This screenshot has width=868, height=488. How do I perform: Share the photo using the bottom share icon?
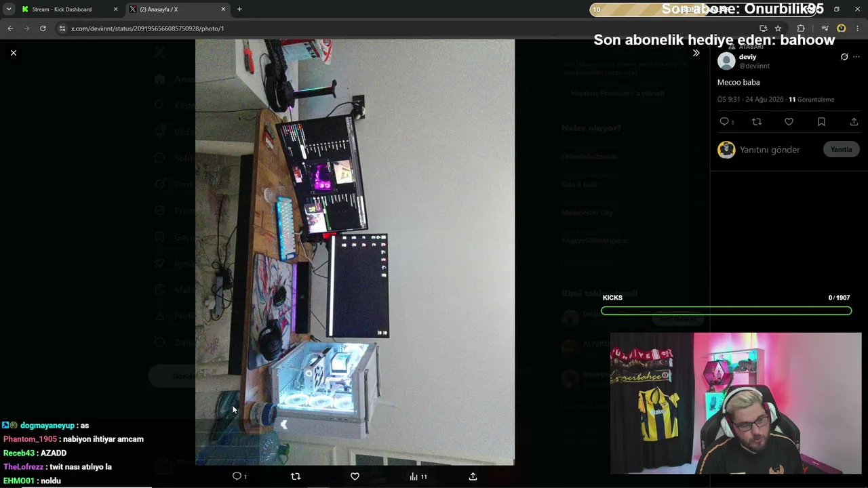[x=473, y=476]
